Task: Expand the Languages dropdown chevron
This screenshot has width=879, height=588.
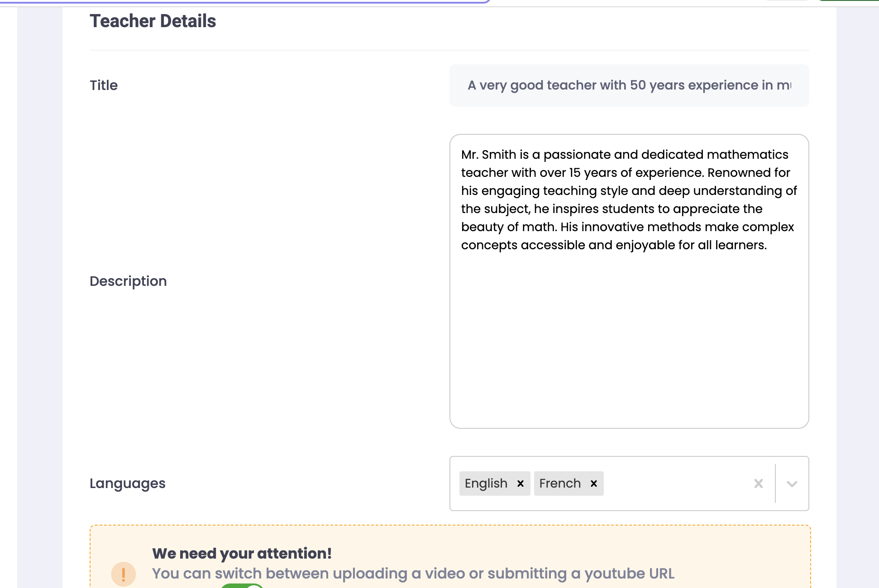Action: point(792,484)
